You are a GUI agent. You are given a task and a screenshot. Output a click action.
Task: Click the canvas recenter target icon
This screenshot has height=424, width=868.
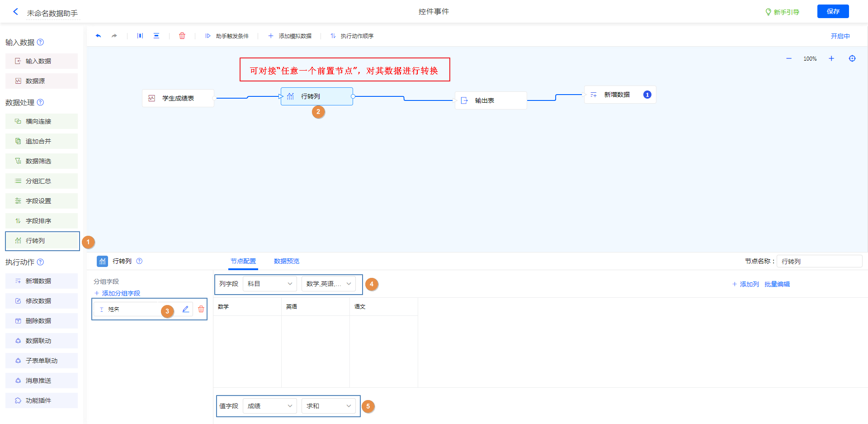tap(852, 58)
